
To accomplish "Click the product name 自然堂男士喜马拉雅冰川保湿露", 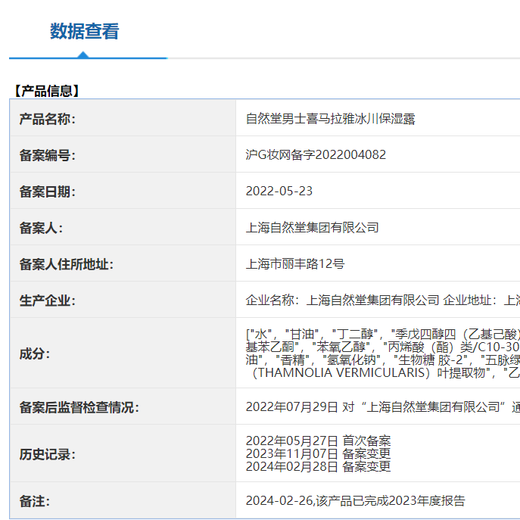I will (330, 119).
